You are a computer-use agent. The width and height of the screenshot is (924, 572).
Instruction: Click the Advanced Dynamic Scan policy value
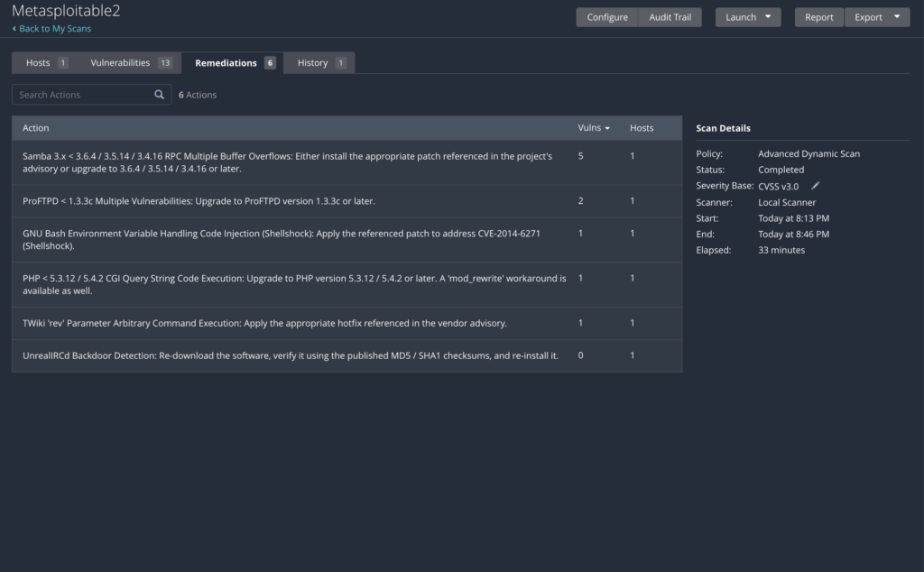pyautogui.click(x=808, y=153)
